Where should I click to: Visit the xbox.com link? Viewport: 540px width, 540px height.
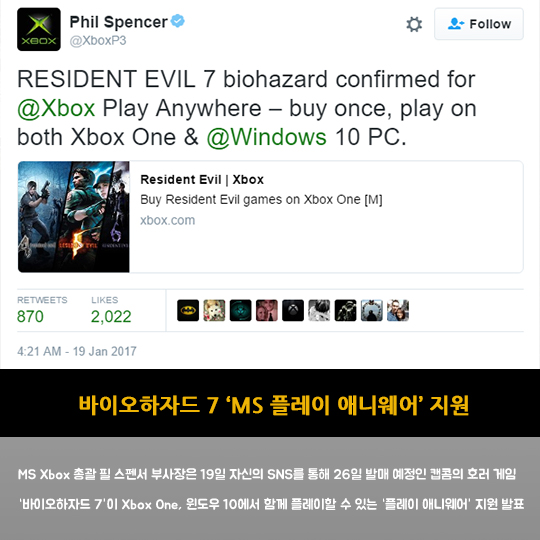[167, 220]
